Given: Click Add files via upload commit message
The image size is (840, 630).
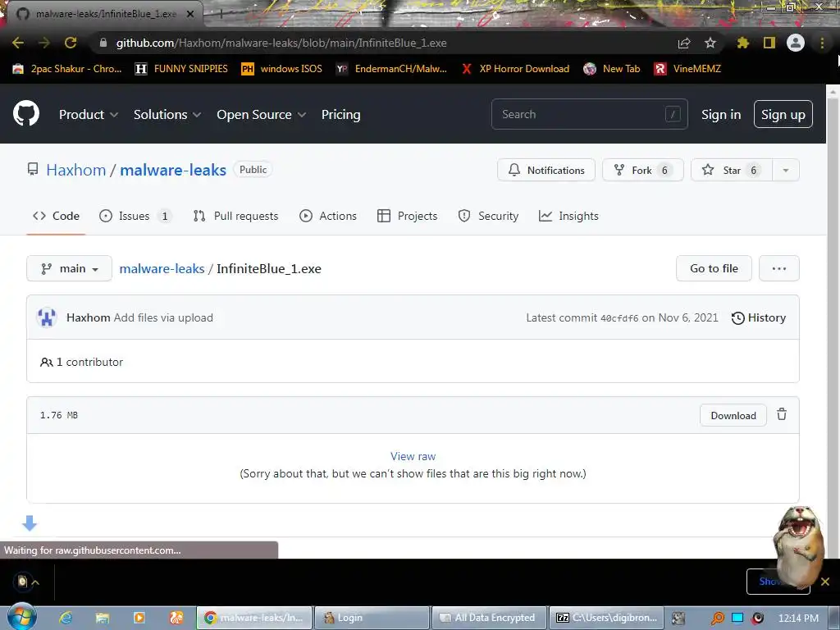Looking at the screenshot, I should click(163, 317).
